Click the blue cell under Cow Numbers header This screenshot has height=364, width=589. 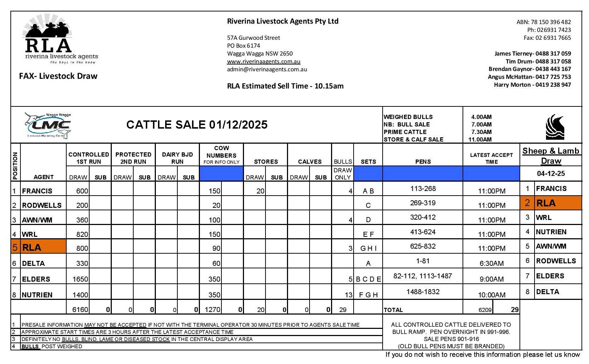point(221,173)
